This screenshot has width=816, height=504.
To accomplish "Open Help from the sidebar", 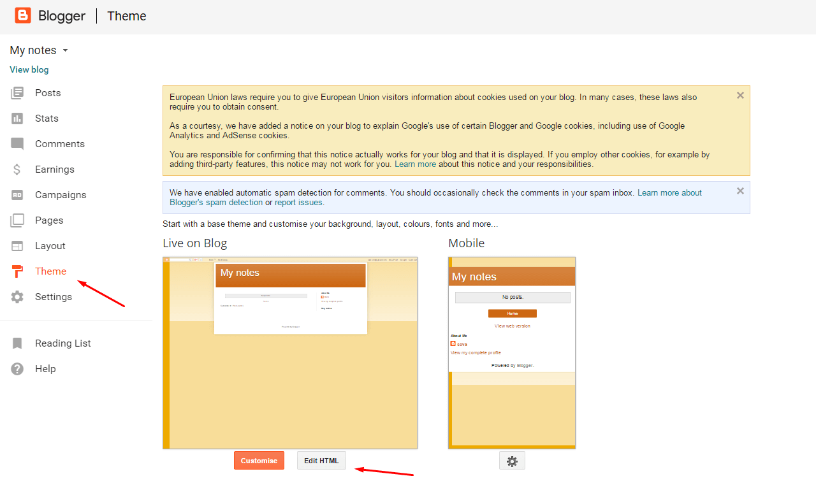I will click(45, 369).
